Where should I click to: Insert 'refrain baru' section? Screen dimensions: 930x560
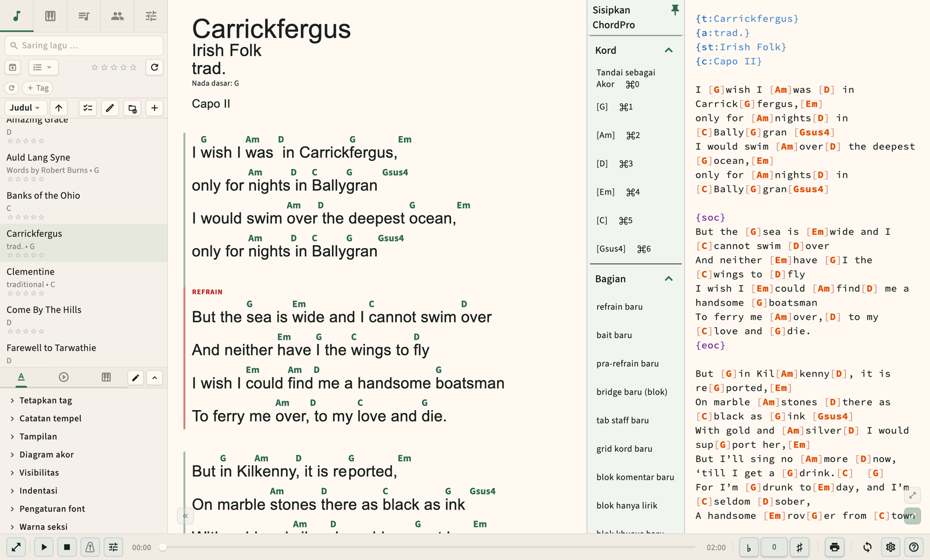pyautogui.click(x=635, y=307)
